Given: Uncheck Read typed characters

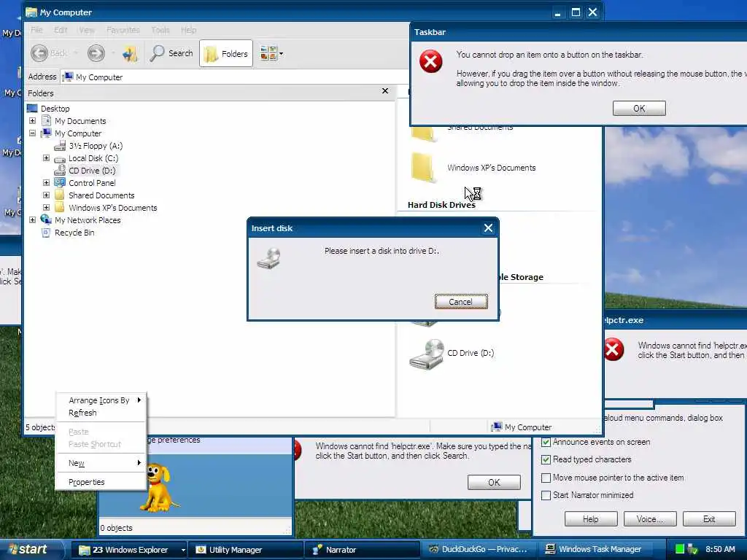Looking at the screenshot, I should [546, 459].
